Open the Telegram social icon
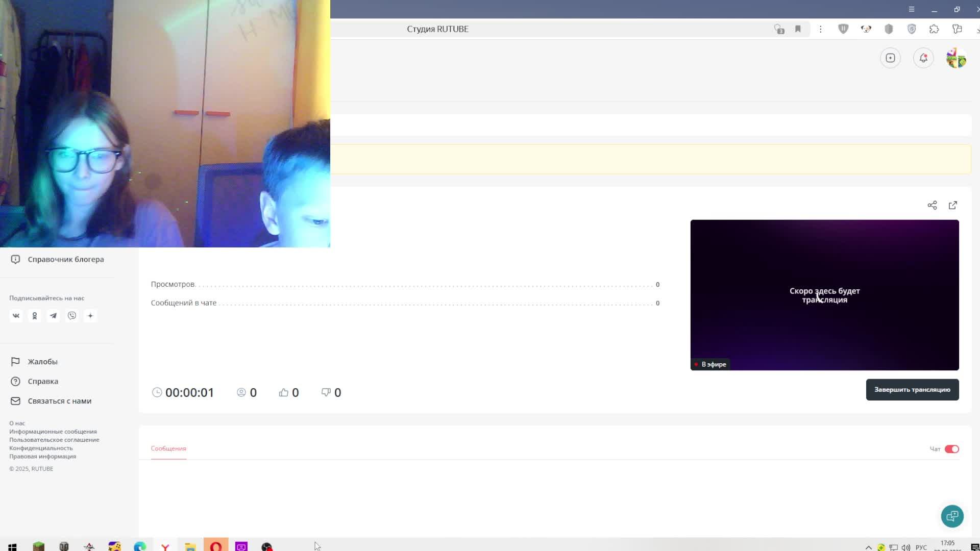Screen dimensions: 980x551 (53, 316)
